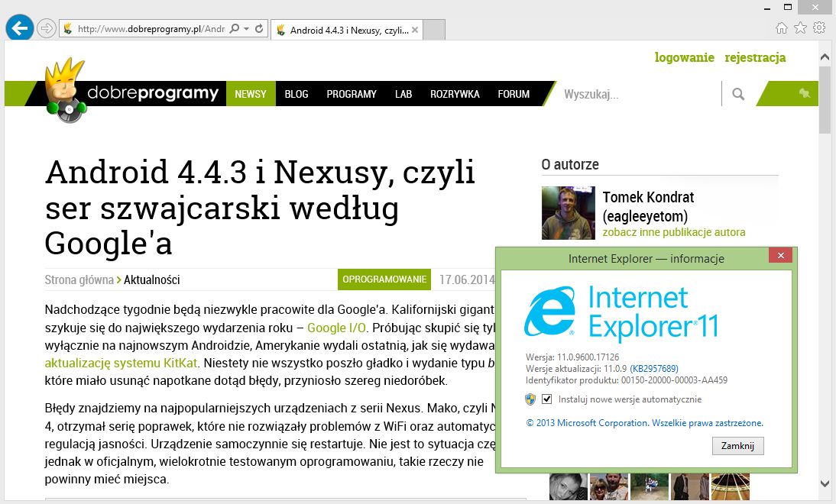Open zobacz inne publikacje autora link

point(674,232)
